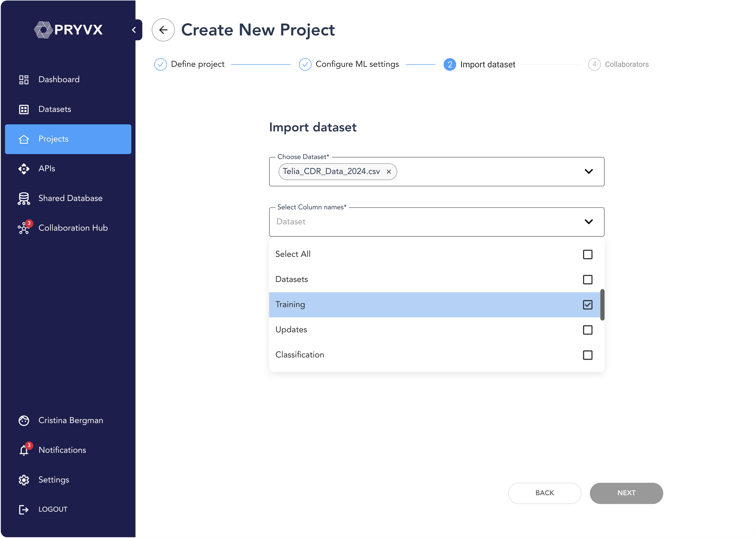Click the Dashboard grid icon
The image size is (756, 538).
tap(24, 80)
